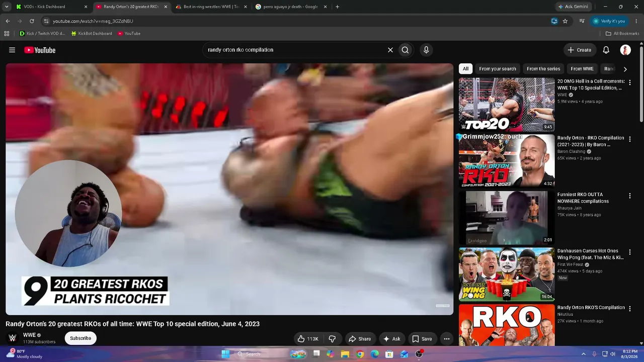Close the Randy Orton YouTube tab

coord(166,7)
